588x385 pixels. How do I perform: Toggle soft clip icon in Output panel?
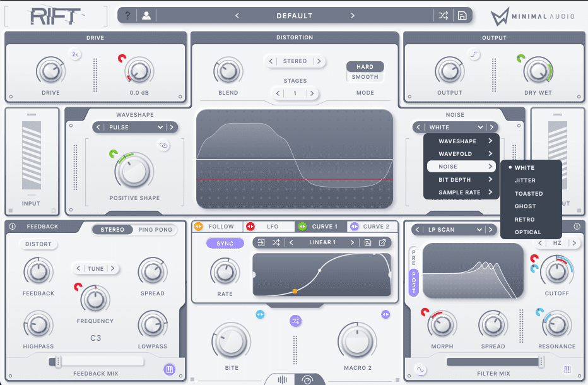[474, 54]
